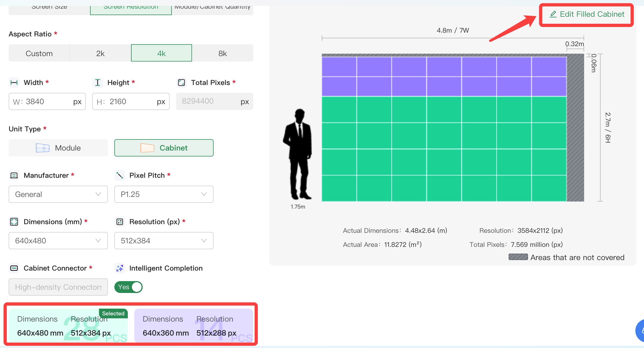The height and width of the screenshot is (348, 644).
Task: Click the Height I-beam icon
Action: click(x=98, y=83)
